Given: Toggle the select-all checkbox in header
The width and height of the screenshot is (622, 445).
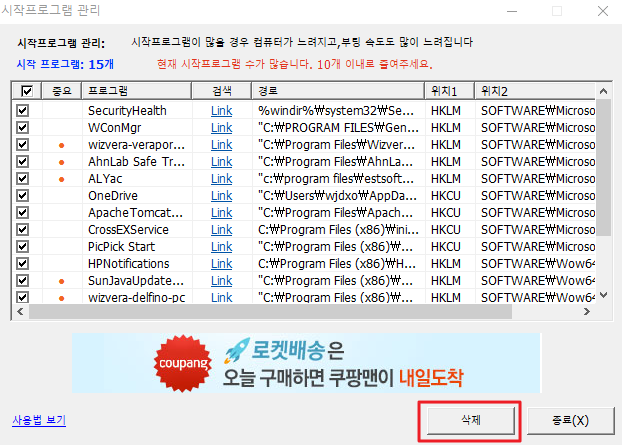Looking at the screenshot, I should (x=27, y=91).
